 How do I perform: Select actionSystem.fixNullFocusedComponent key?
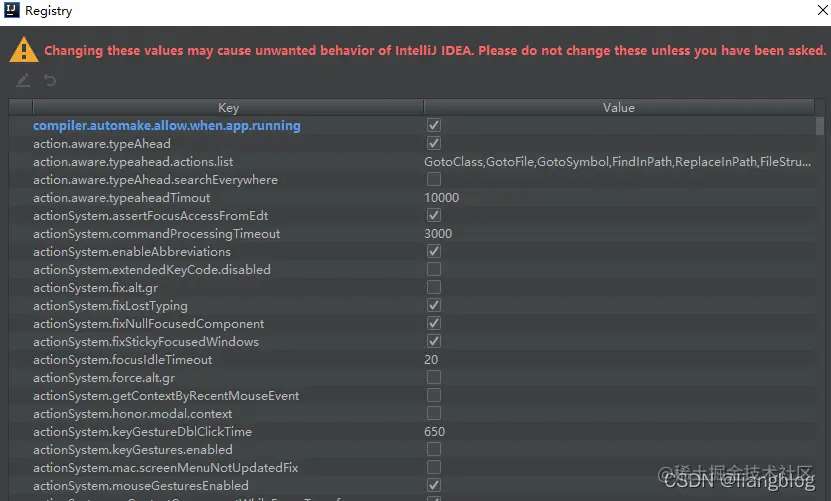click(x=148, y=324)
